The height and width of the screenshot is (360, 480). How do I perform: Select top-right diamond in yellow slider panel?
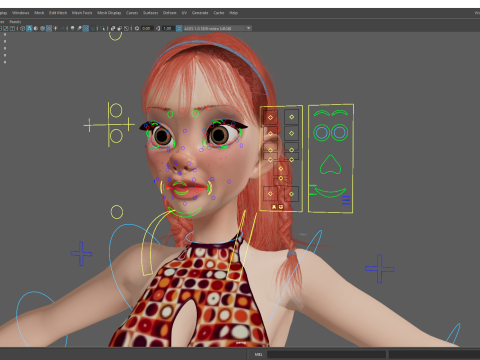tap(292, 117)
